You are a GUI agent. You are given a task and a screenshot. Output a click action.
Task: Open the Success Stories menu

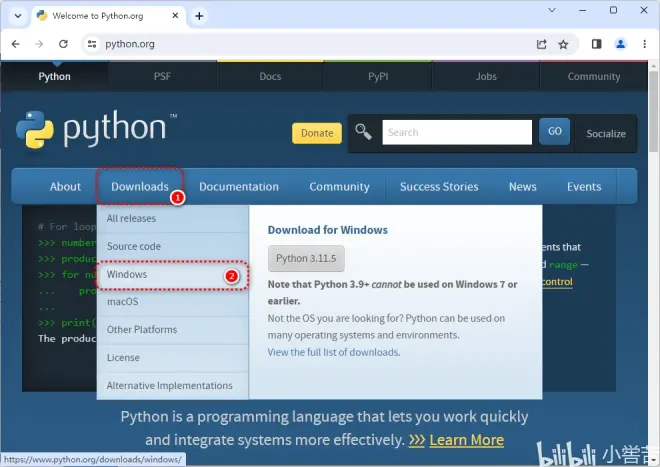point(439,187)
